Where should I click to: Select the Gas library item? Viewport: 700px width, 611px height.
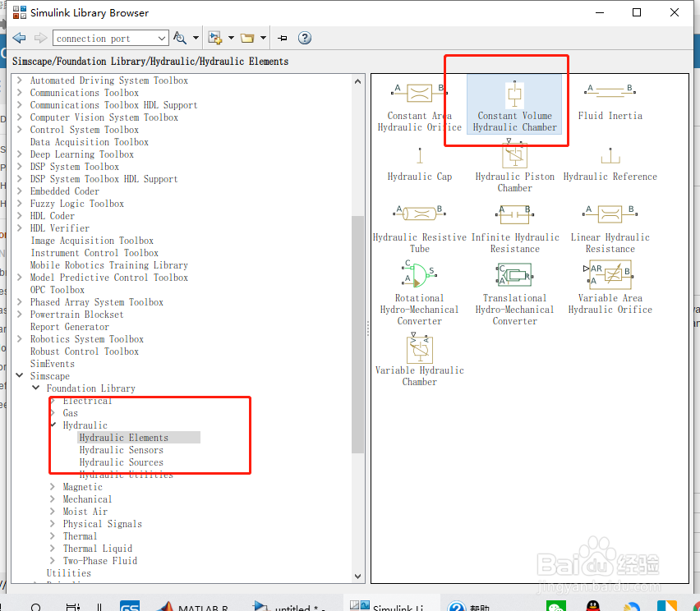(x=71, y=413)
